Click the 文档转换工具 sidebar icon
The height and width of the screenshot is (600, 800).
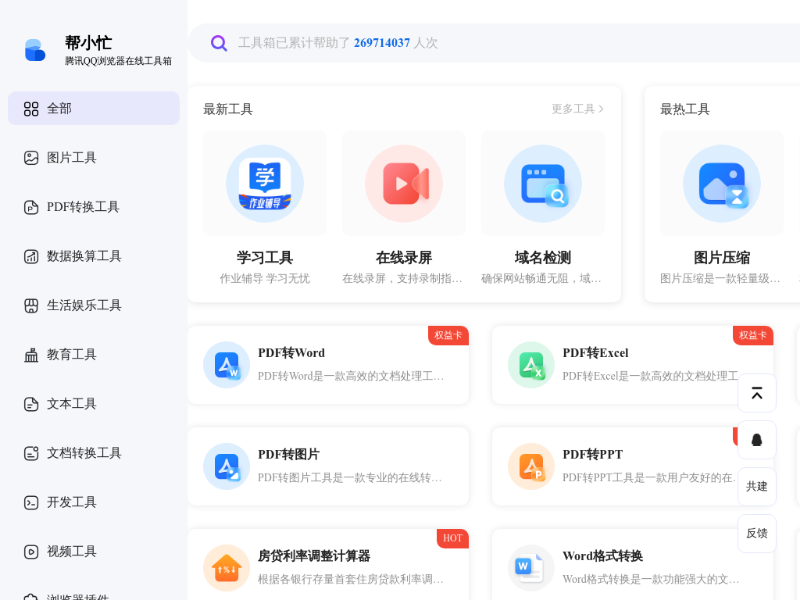(x=31, y=453)
